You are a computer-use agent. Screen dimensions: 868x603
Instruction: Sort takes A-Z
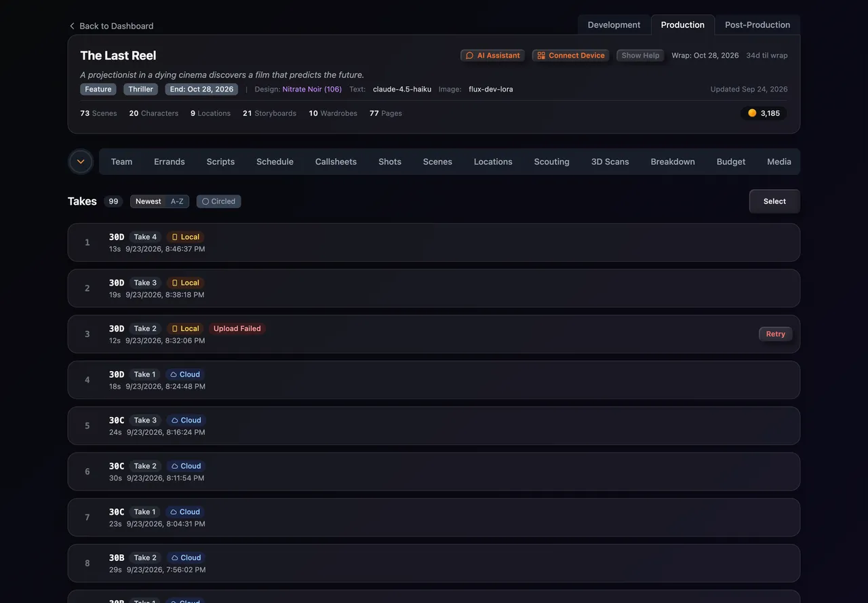pyautogui.click(x=177, y=201)
